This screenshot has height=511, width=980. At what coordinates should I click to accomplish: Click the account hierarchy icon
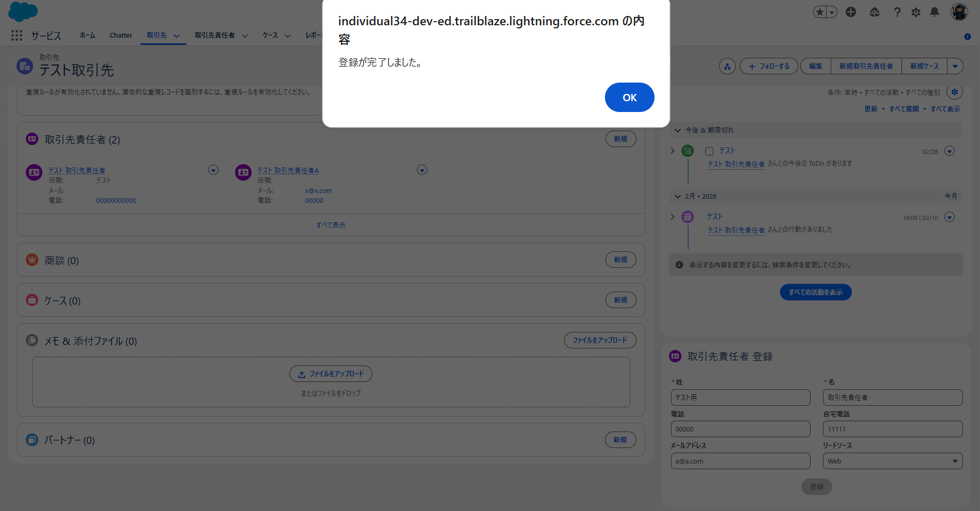(x=727, y=66)
